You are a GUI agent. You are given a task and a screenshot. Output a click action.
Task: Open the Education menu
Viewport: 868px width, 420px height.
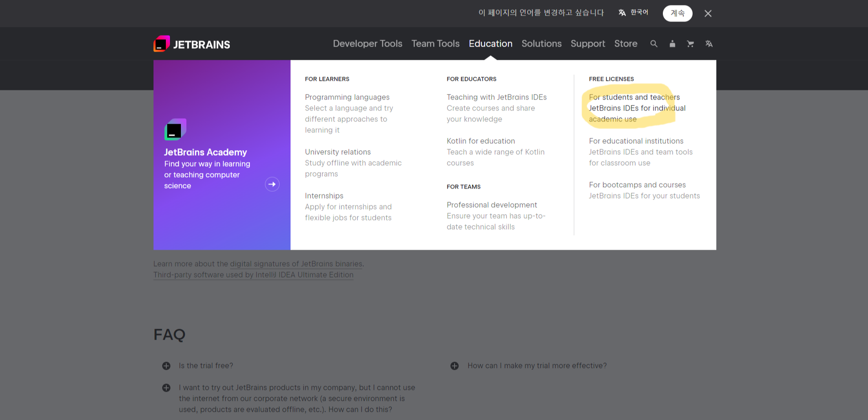[491, 44]
